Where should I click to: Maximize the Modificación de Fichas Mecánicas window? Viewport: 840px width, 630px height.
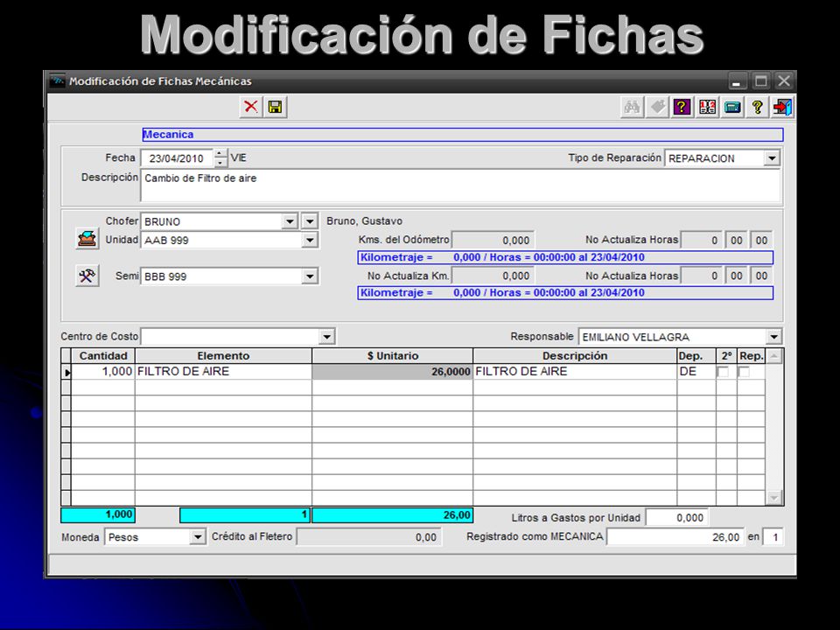[760, 81]
